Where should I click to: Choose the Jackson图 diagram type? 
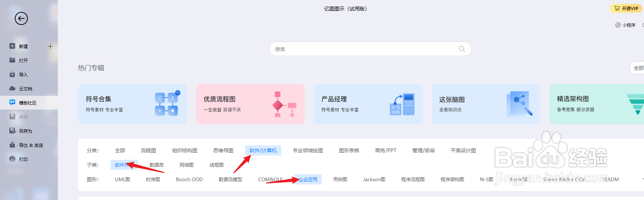pos(374,179)
